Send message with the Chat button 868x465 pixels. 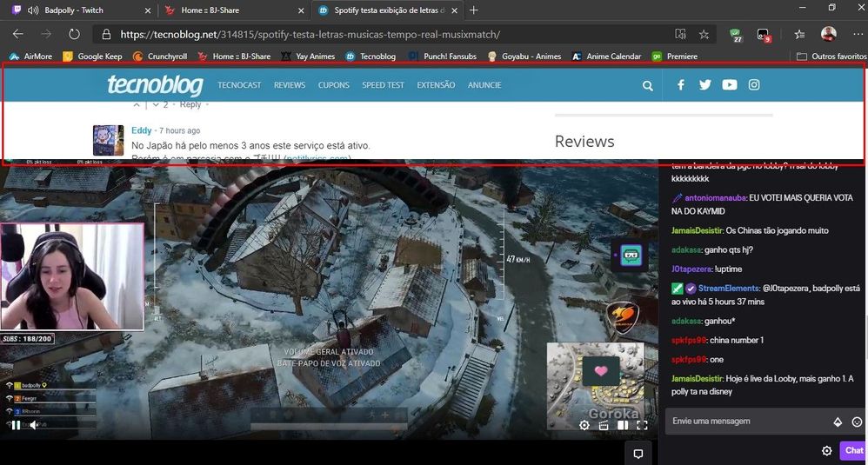[x=853, y=450]
